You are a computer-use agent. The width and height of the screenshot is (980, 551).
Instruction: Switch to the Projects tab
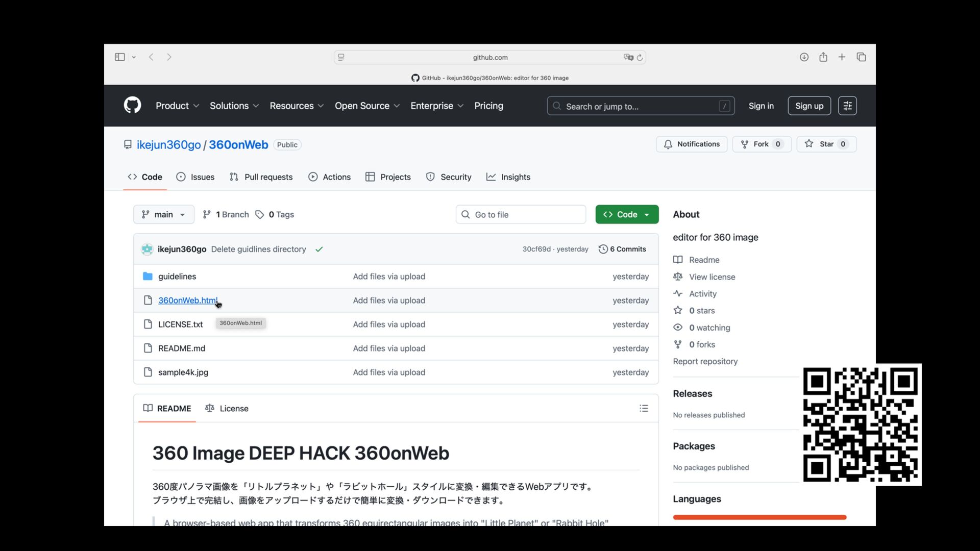click(x=388, y=177)
